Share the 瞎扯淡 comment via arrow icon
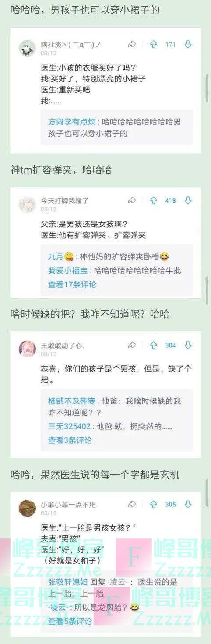211x644 pixels. click(131, 44)
